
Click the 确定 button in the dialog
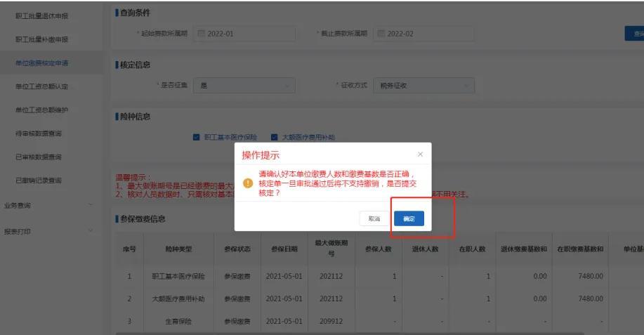coord(409,219)
